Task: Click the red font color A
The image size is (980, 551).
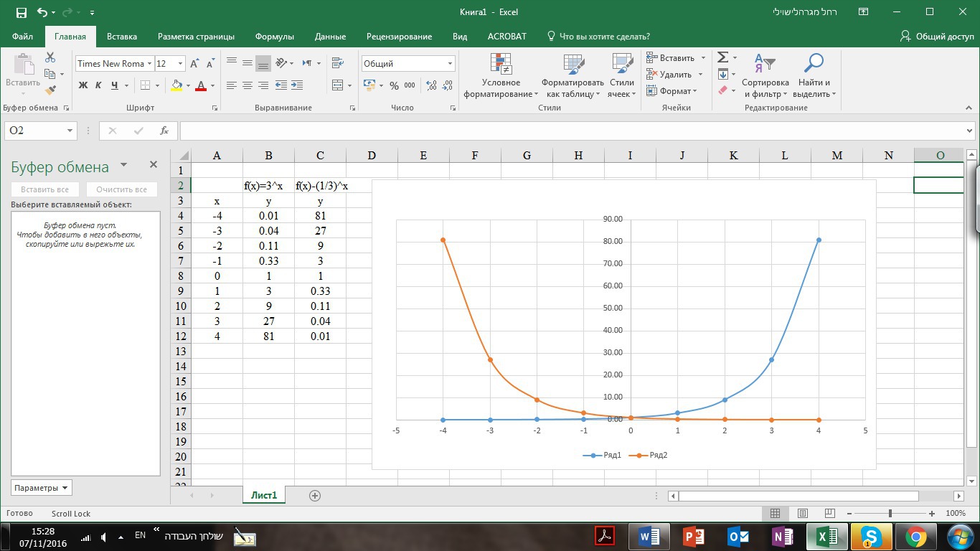Action: click(x=201, y=85)
